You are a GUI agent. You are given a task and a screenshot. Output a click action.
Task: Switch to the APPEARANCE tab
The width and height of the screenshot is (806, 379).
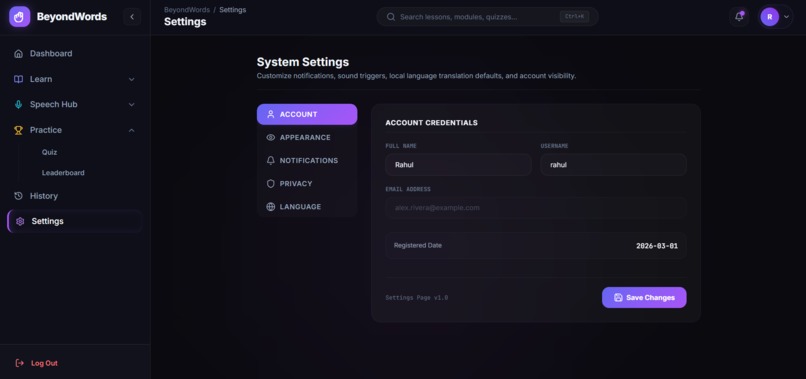[307, 137]
